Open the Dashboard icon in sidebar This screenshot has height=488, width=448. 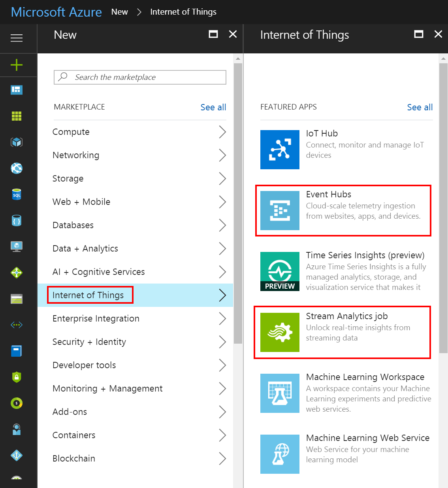tap(17, 90)
